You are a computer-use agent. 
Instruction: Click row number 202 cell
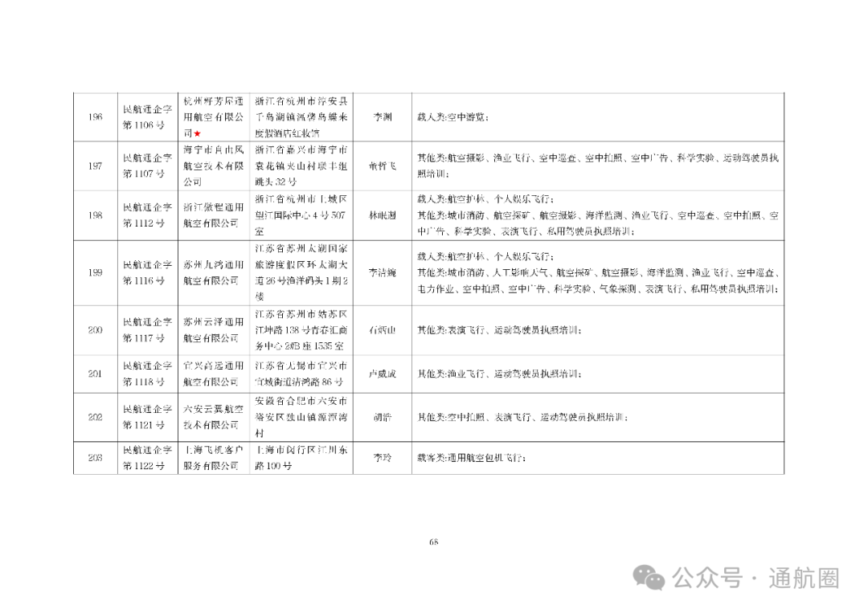(x=95, y=417)
